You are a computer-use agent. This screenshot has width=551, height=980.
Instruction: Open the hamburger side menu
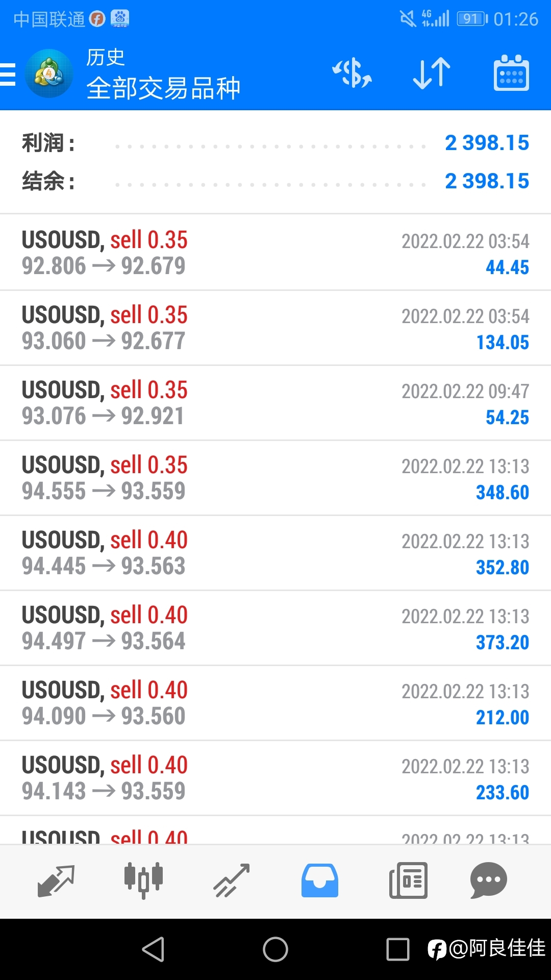pyautogui.click(x=8, y=74)
